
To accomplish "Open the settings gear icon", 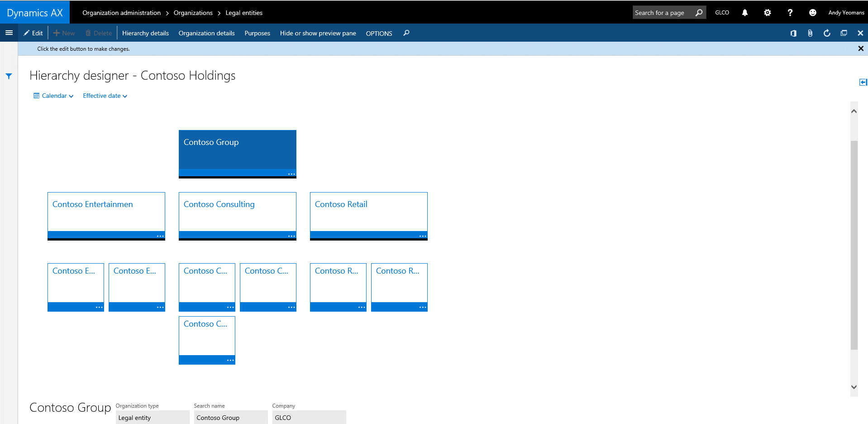I will [767, 13].
